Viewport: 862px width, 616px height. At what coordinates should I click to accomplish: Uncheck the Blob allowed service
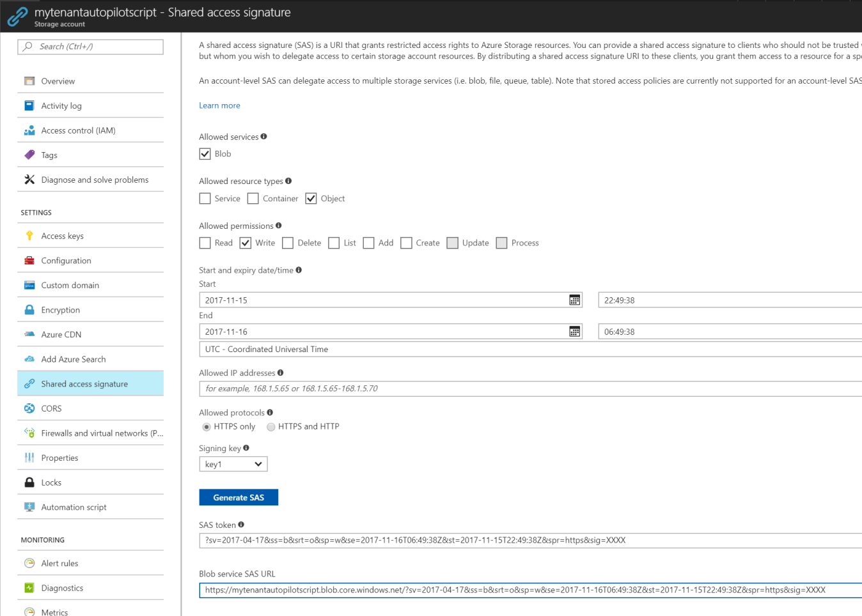pos(205,153)
